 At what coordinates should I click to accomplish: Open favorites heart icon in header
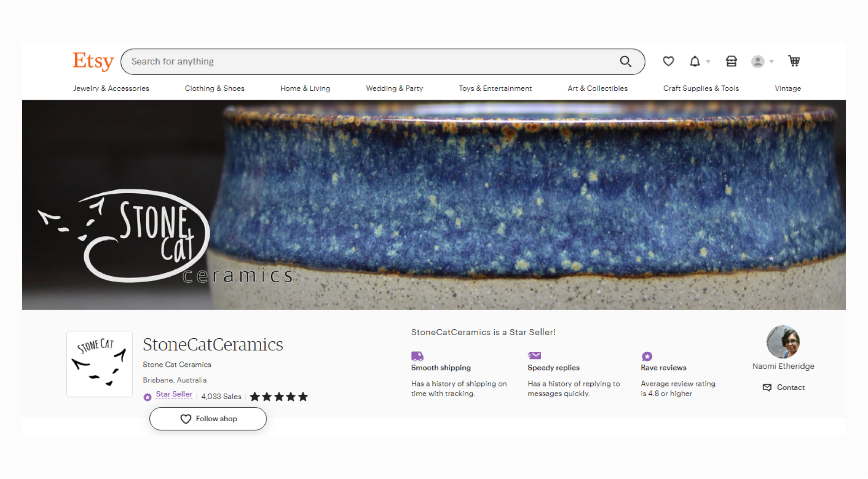[668, 61]
